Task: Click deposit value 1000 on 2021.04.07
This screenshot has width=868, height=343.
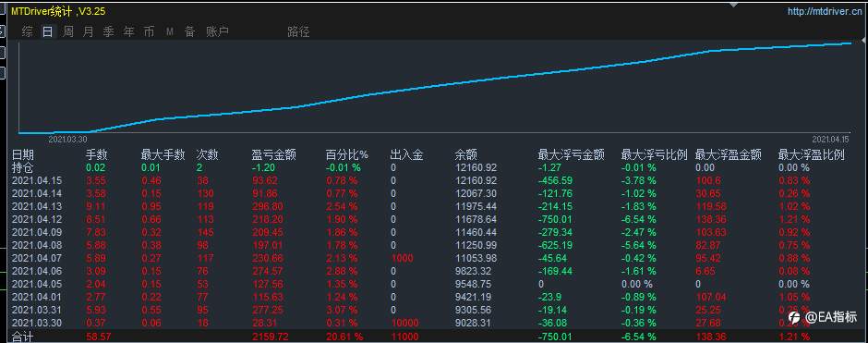Action: click(x=402, y=258)
